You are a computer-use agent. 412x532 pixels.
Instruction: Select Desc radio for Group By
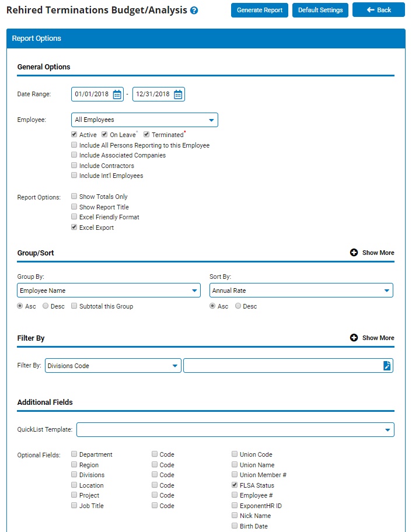pos(46,306)
